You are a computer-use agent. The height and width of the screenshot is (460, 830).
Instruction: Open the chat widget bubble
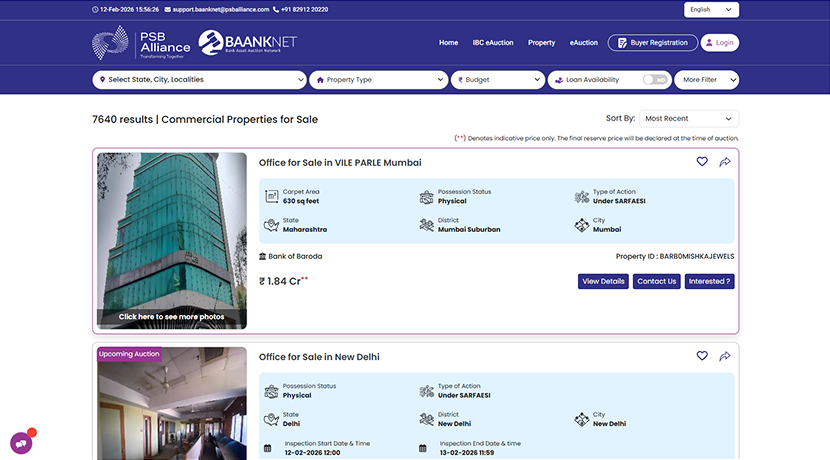click(x=21, y=442)
